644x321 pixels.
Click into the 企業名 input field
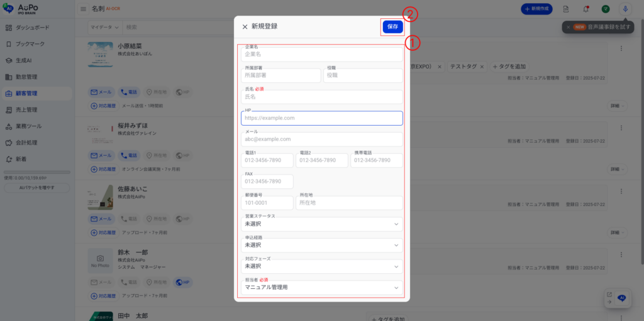coord(321,55)
